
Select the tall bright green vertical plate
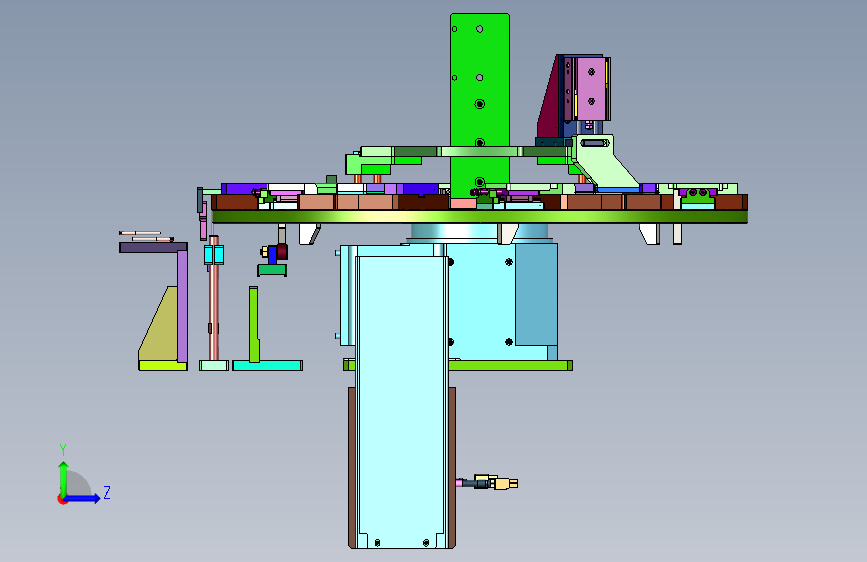[479, 108]
